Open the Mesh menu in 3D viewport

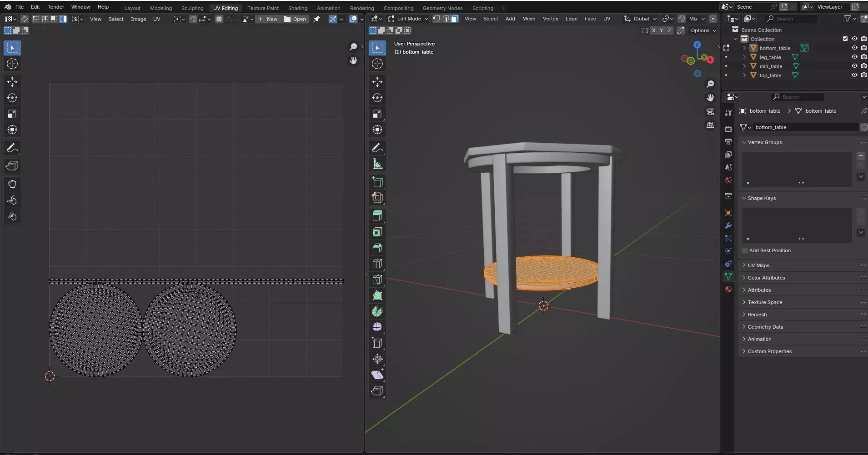(528, 19)
